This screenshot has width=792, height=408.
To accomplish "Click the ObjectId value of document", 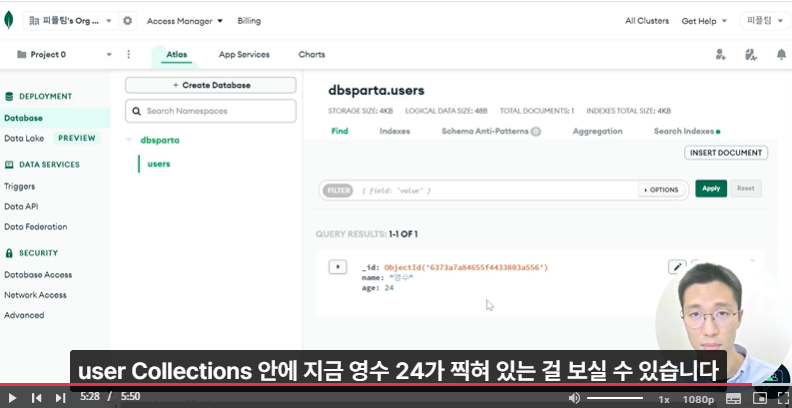I will coord(466,268).
